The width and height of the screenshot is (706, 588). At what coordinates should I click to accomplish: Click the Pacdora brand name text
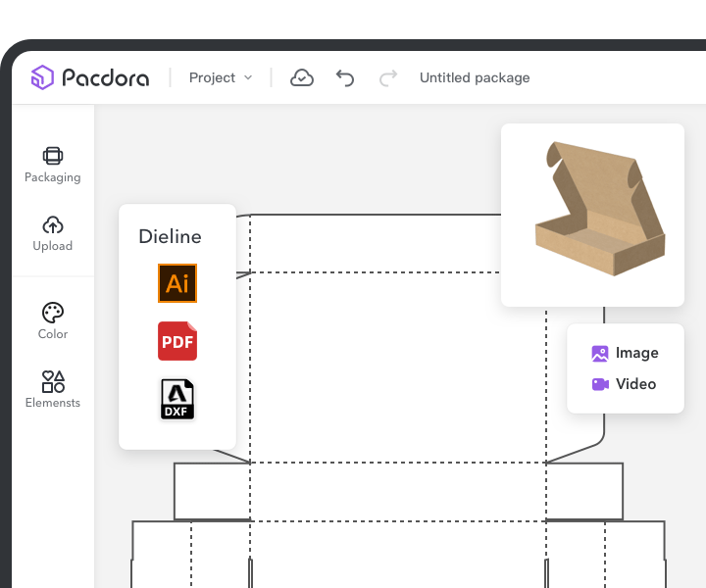[x=106, y=77]
